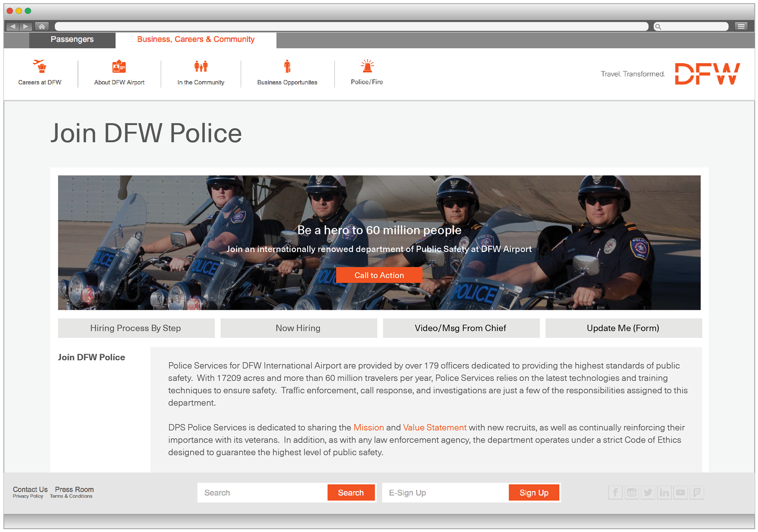The image size is (758, 532).
Task: Open the Hiring Process By Step tab
Action: [136, 328]
